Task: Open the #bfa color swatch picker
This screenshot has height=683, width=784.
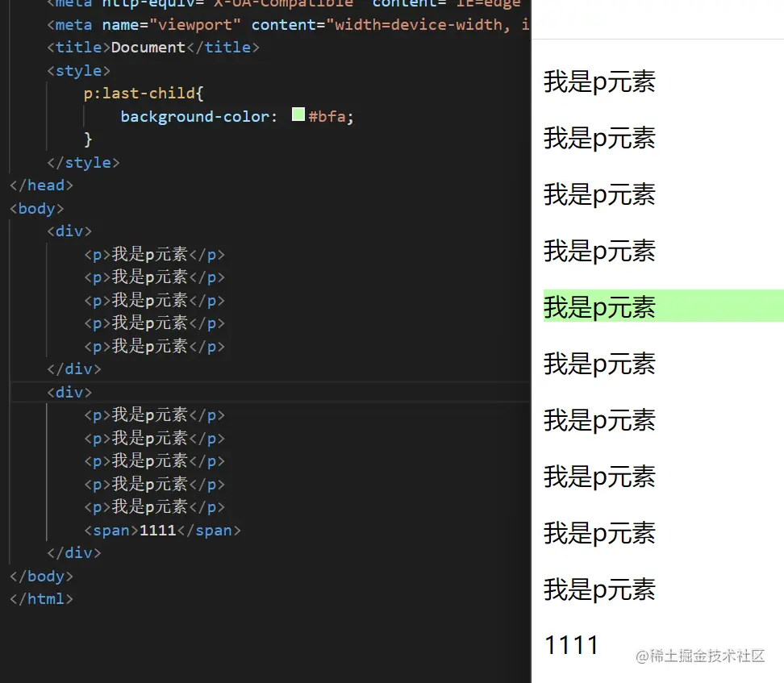Action: click(298, 115)
